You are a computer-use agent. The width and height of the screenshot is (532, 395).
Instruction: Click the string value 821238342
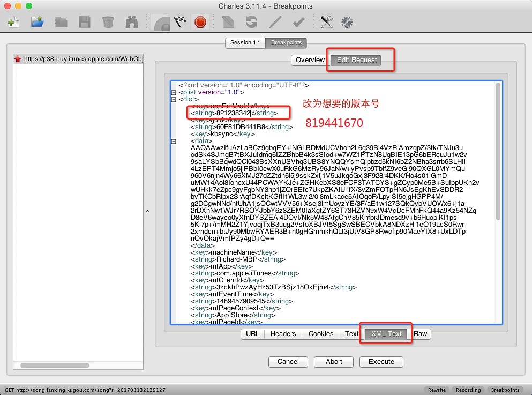[x=234, y=113]
